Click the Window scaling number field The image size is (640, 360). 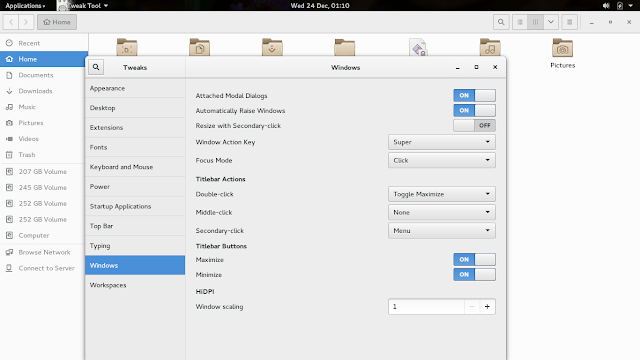426,307
